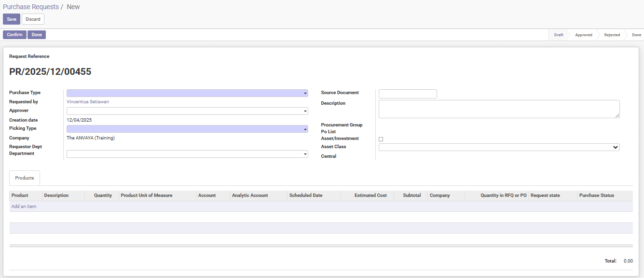
Task: Select the Approved status stage
Action: click(x=583, y=35)
